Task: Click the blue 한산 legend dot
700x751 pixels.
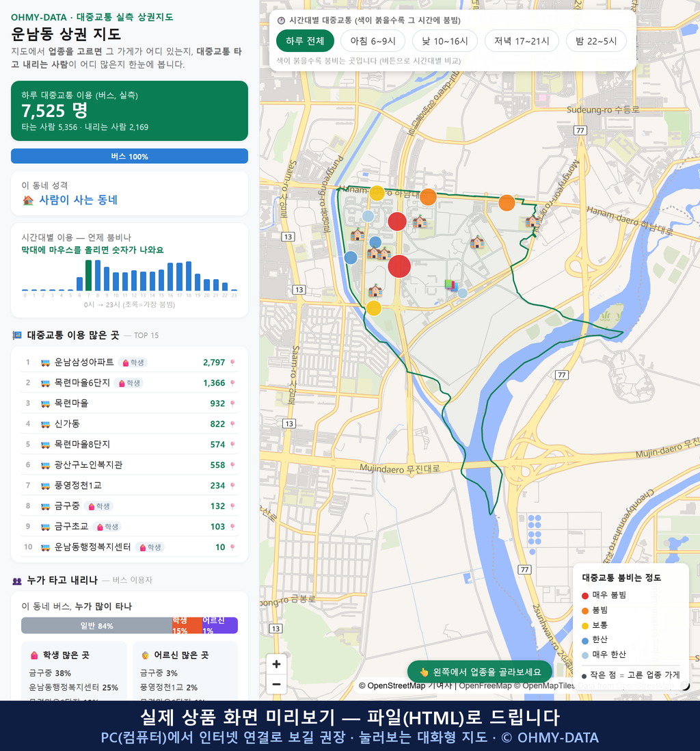Action: click(x=585, y=640)
